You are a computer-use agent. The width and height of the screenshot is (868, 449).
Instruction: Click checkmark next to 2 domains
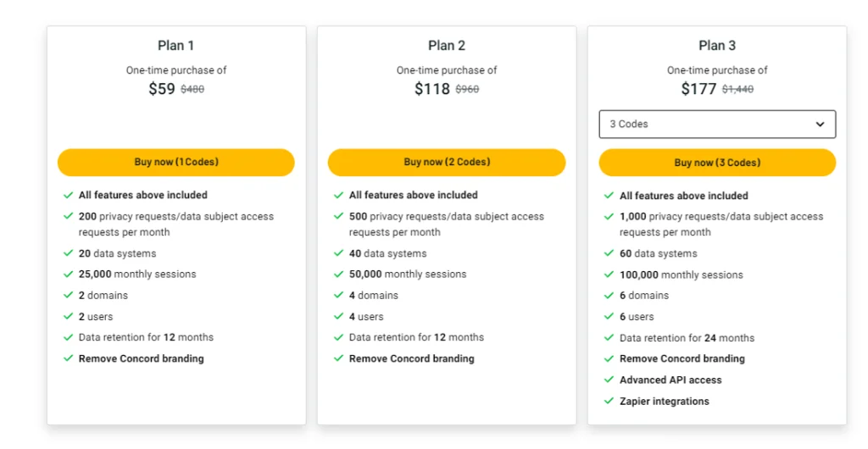[x=68, y=295]
